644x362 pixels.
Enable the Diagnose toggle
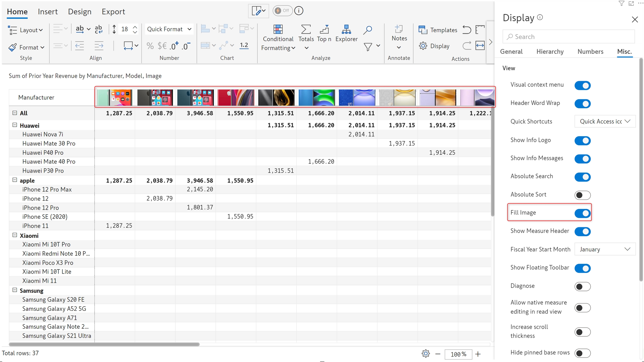coord(582,286)
